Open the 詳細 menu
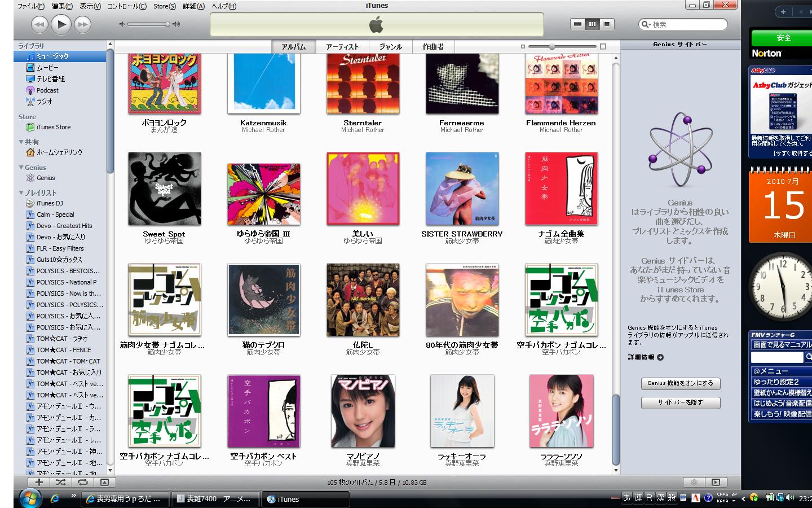Screen dimensions: 812x508 click(193, 6)
